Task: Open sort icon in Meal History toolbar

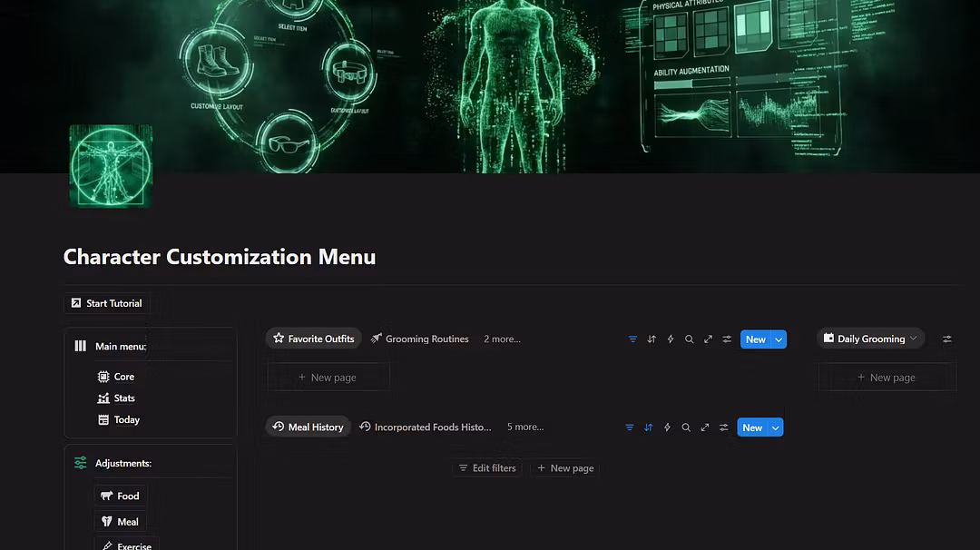Action: point(648,427)
